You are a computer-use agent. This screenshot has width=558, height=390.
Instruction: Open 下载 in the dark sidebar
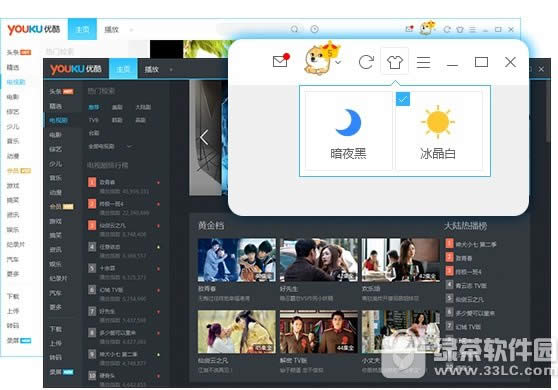point(56,329)
